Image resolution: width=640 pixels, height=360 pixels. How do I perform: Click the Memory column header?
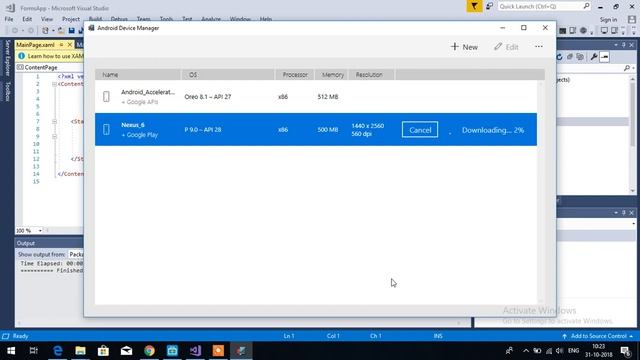point(331,75)
